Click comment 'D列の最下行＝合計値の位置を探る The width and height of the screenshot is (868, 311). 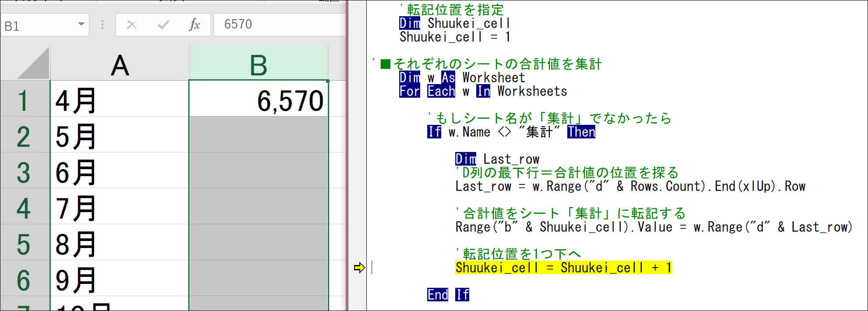[567, 173]
